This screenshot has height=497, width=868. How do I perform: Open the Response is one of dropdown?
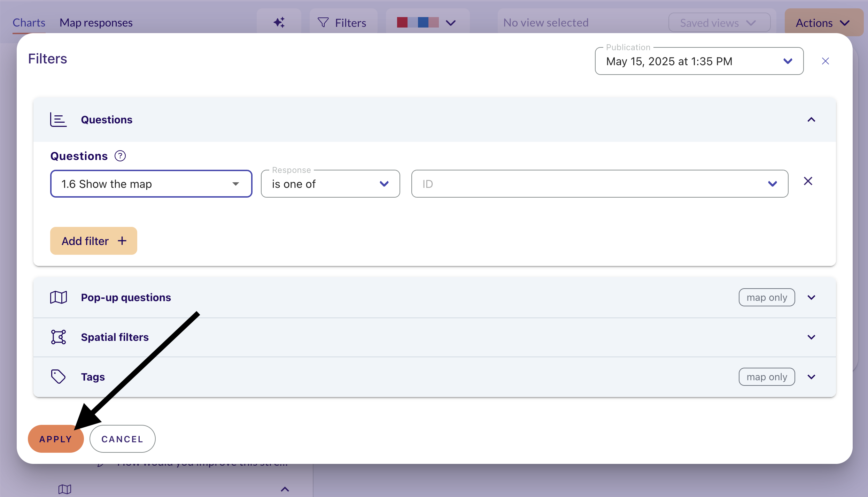pyautogui.click(x=330, y=184)
